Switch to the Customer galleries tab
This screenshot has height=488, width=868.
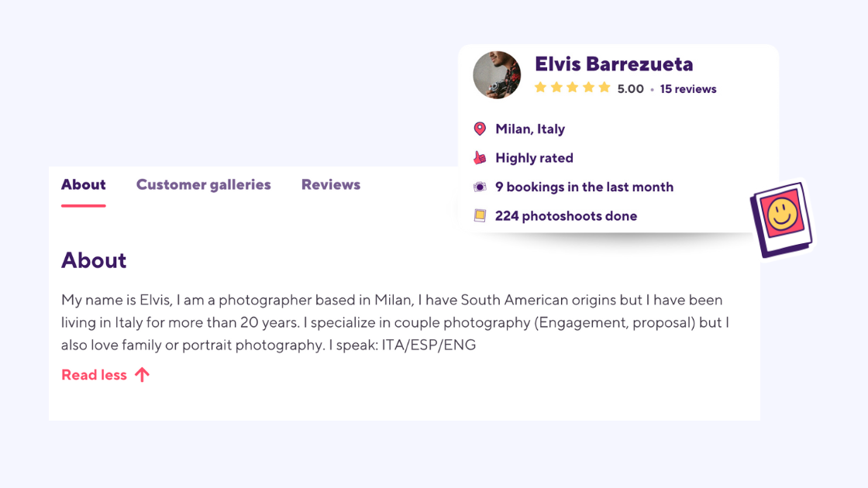pos(203,184)
